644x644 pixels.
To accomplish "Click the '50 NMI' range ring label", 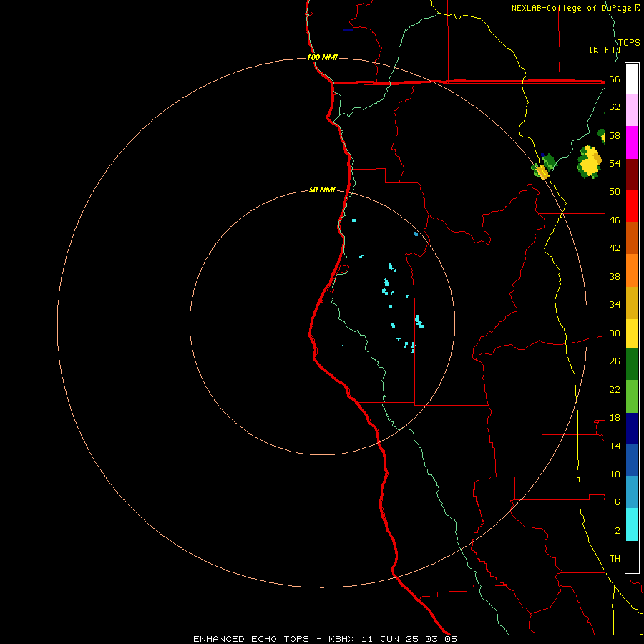I will (322, 190).
